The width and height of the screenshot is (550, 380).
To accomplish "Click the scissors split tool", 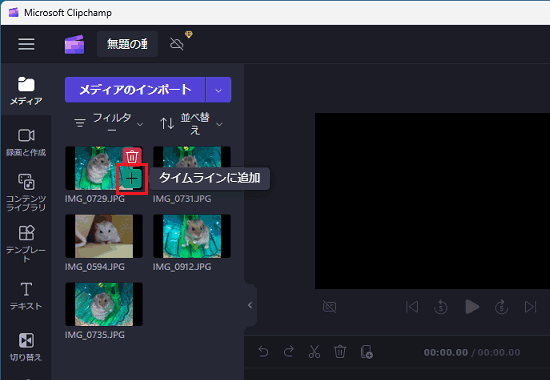I will point(314,352).
